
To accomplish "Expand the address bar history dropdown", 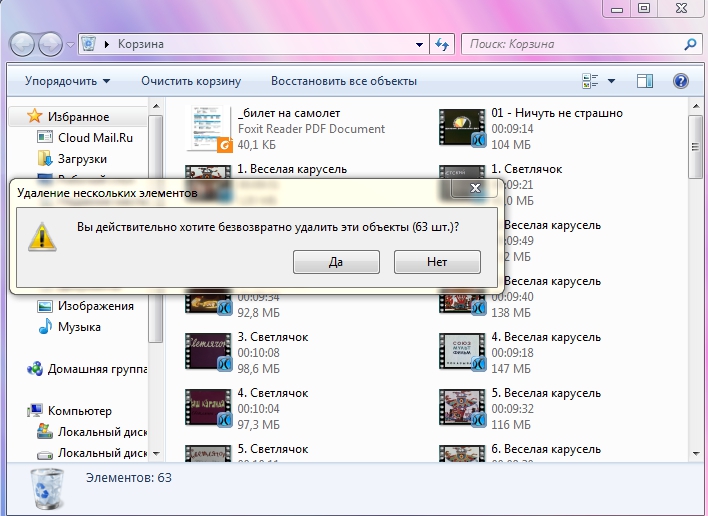I will pyautogui.click(x=419, y=44).
